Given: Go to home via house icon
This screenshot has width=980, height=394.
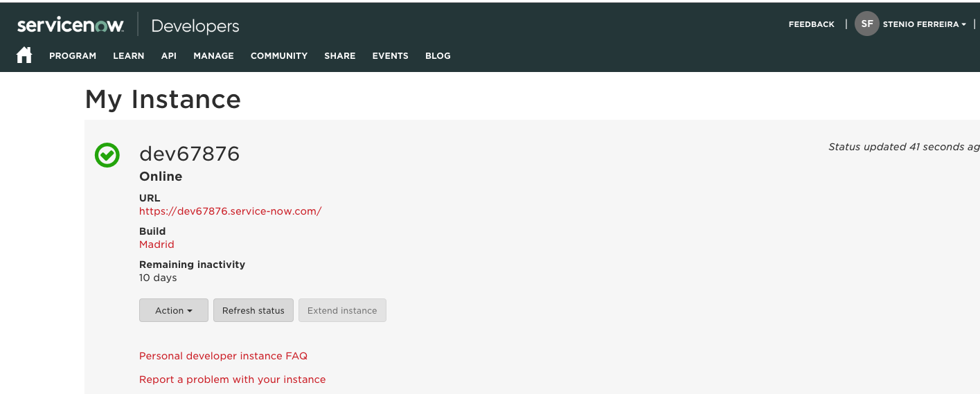Looking at the screenshot, I should click(x=24, y=55).
